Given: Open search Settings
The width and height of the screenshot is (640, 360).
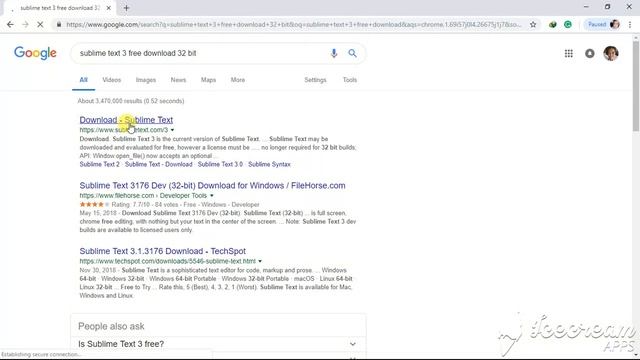Looking at the screenshot, I should pyautogui.click(x=315, y=80).
